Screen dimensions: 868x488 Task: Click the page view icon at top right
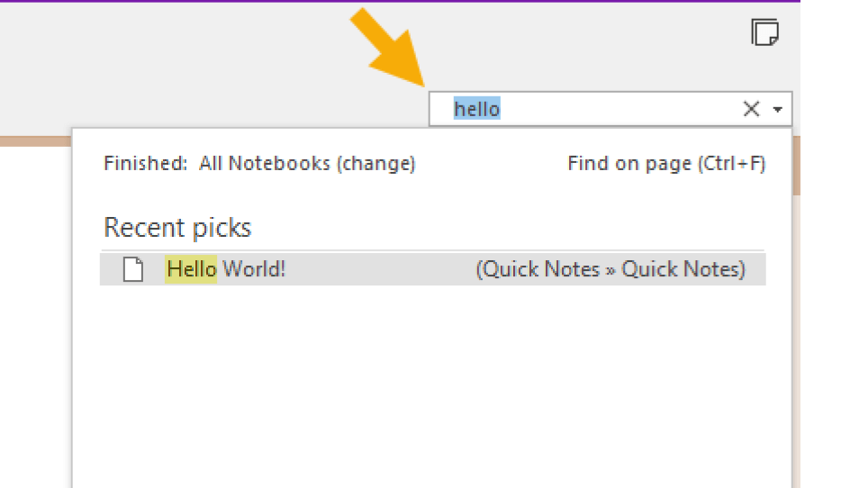click(x=765, y=32)
